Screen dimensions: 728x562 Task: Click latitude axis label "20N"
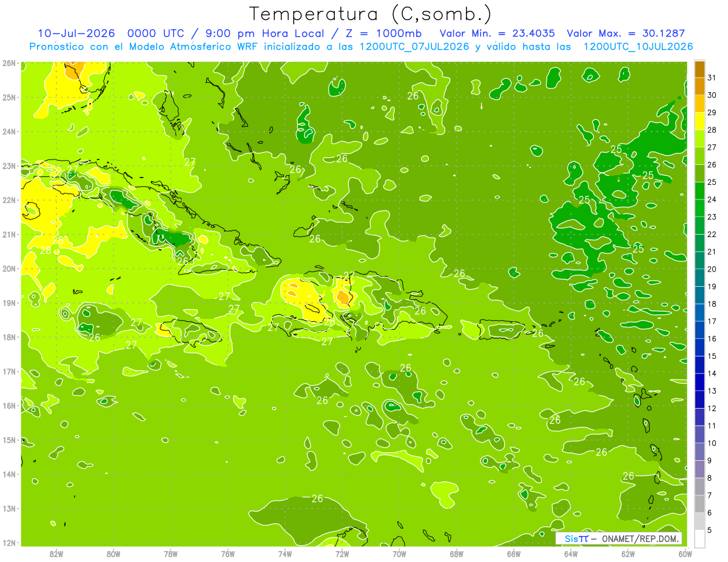click(x=9, y=269)
